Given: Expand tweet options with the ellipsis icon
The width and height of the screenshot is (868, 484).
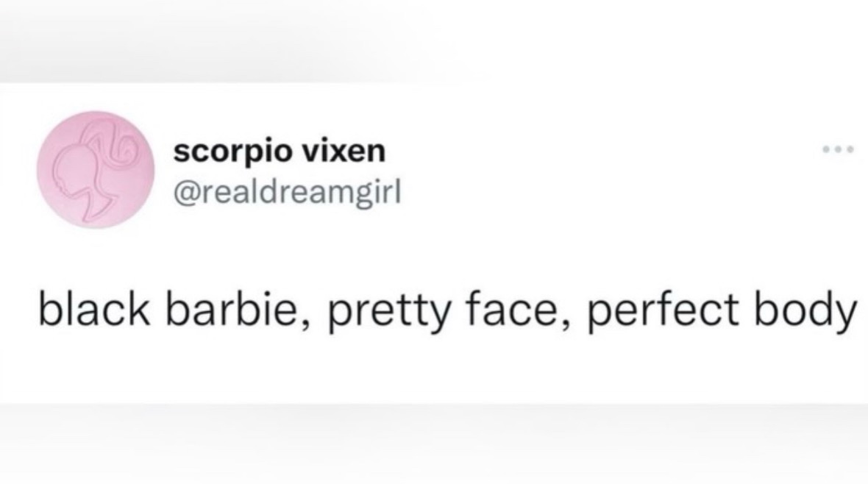Looking at the screenshot, I should click(x=838, y=149).
